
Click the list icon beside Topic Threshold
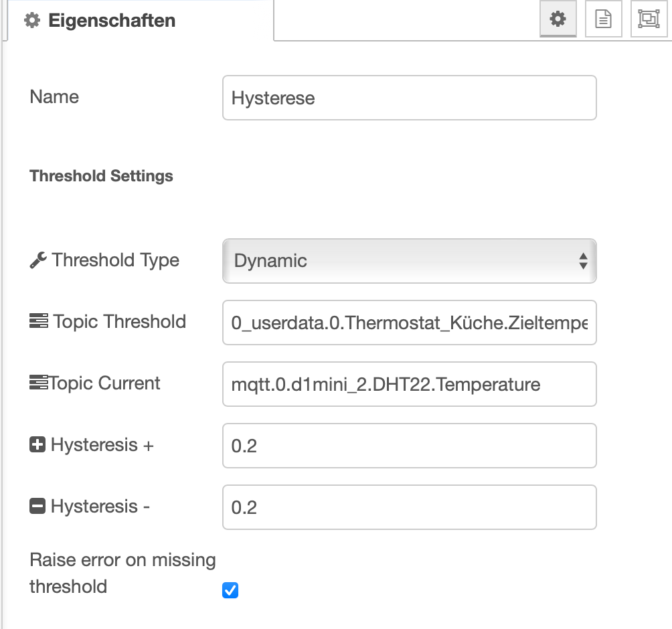coord(39,322)
